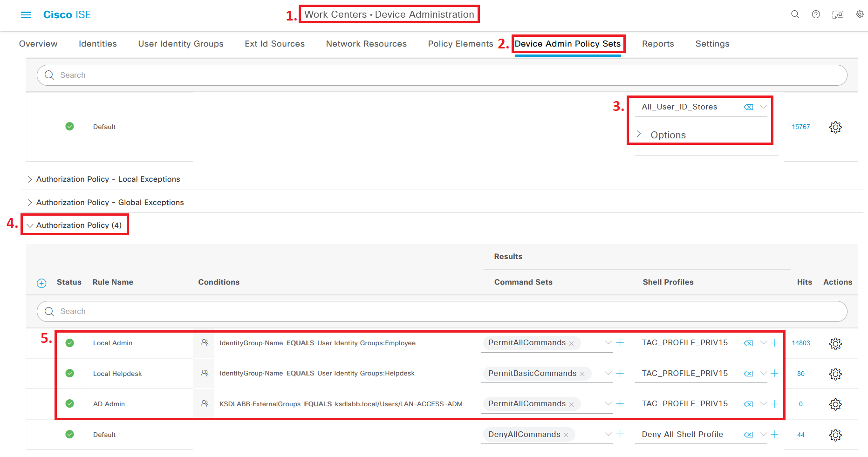Open hits count 14803 for Local Admin

(801, 343)
